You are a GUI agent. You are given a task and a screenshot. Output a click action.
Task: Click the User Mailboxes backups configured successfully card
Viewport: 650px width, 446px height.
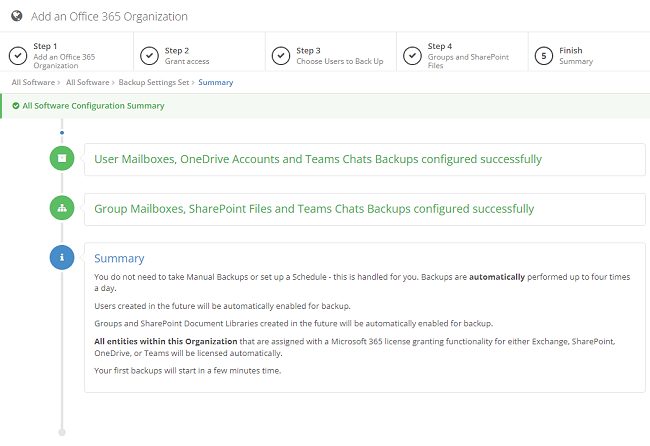pyautogui.click(x=365, y=159)
